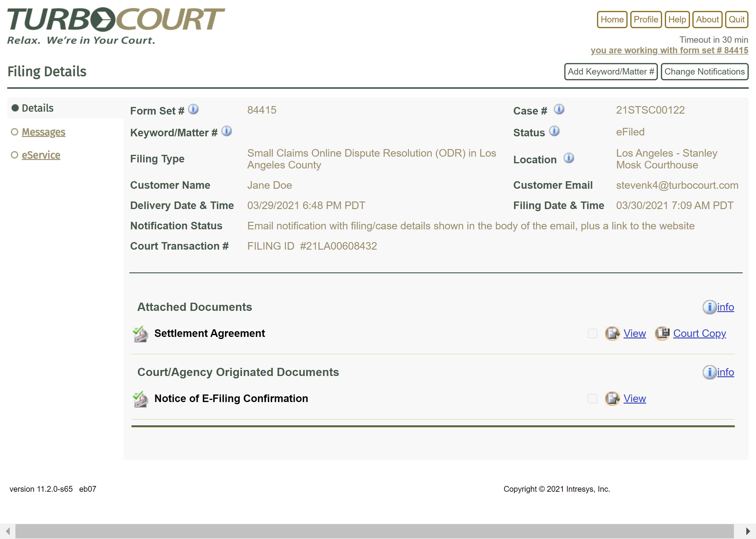This screenshot has width=756, height=539.
Task: Open the Status info icon
Action: [x=553, y=131]
